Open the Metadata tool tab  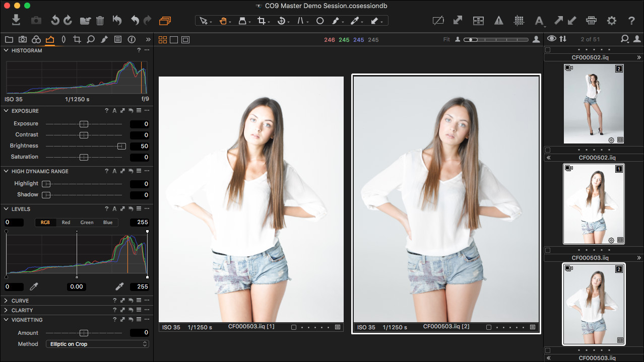pos(118,39)
